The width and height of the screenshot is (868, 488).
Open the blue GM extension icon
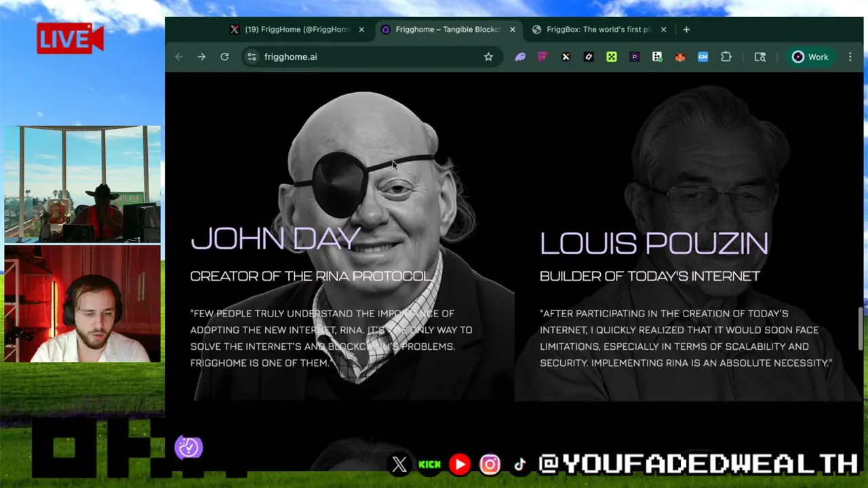(703, 57)
